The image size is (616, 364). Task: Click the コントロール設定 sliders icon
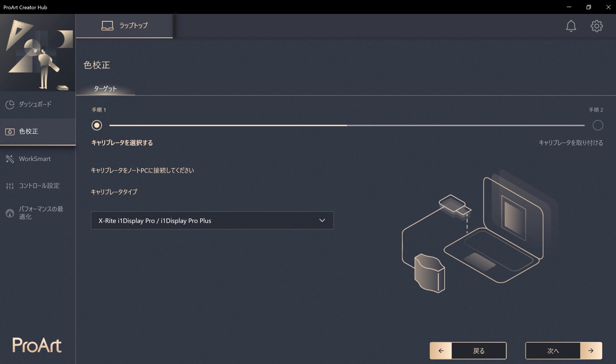click(10, 186)
